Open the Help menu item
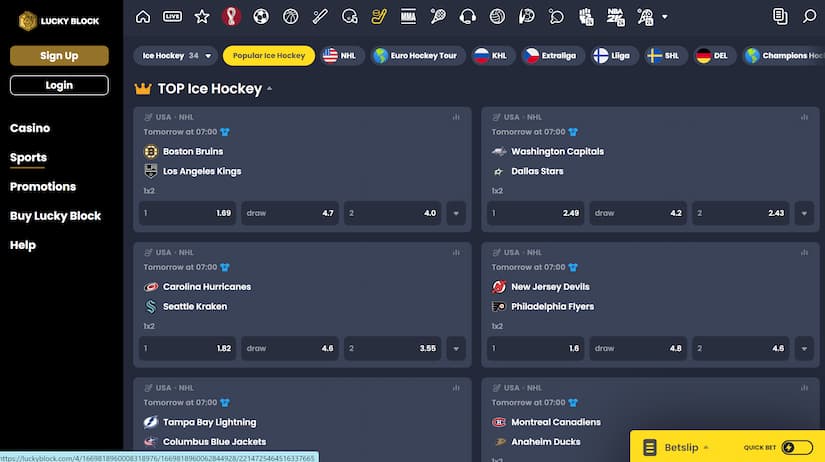The image size is (825, 462). [23, 245]
